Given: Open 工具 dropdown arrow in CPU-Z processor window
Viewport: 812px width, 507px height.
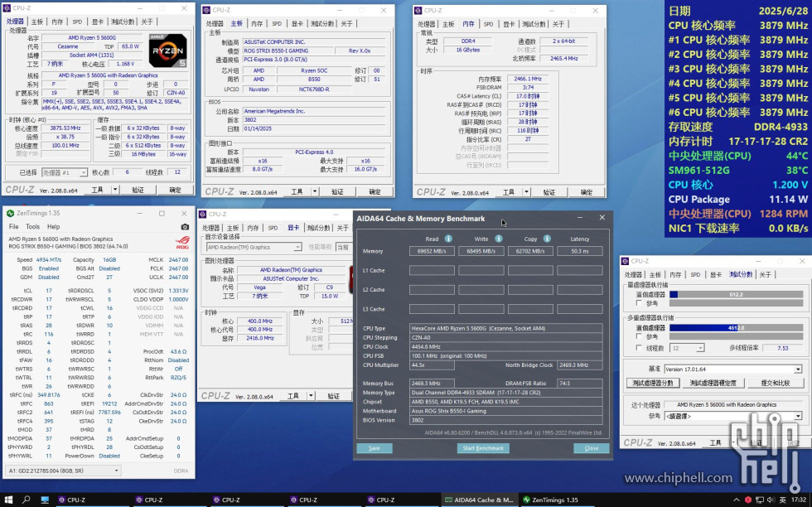Looking at the screenshot, I should 115,190.
